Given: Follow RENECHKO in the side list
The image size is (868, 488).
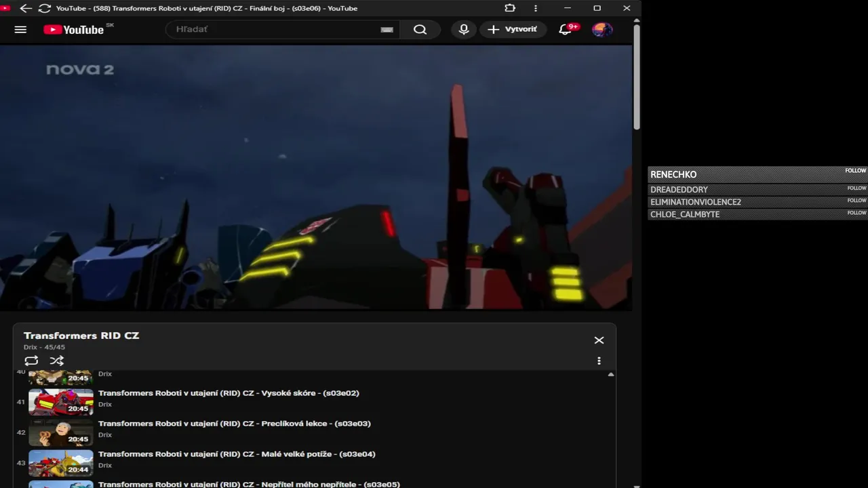Looking at the screenshot, I should tap(856, 171).
